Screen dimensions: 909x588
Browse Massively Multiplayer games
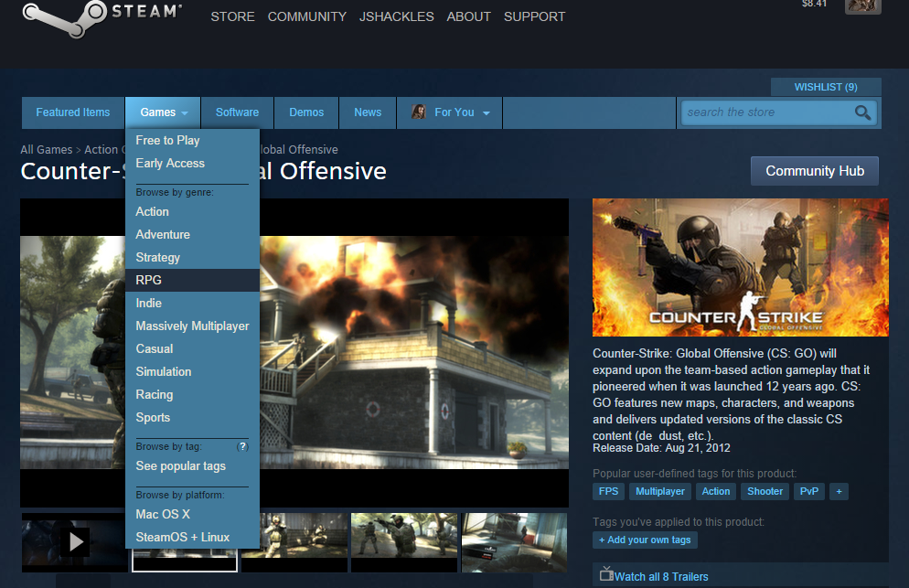192,326
